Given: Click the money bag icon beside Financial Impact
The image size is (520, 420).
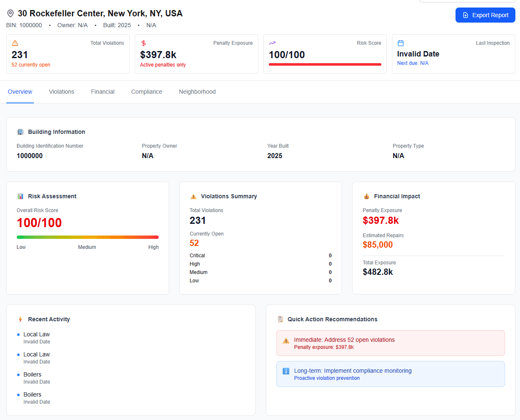Looking at the screenshot, I should click(366, 196).
